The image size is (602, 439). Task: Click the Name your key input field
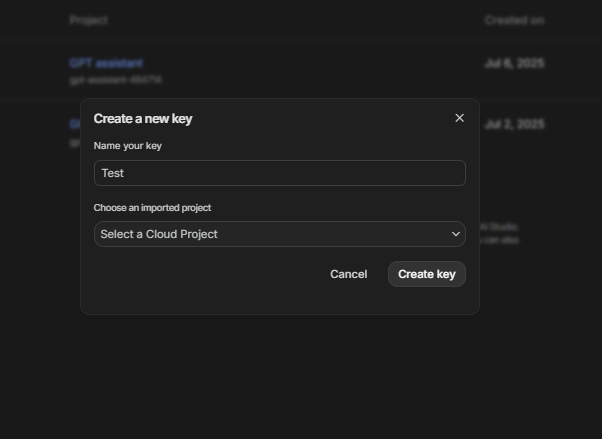tap(280, 173)
